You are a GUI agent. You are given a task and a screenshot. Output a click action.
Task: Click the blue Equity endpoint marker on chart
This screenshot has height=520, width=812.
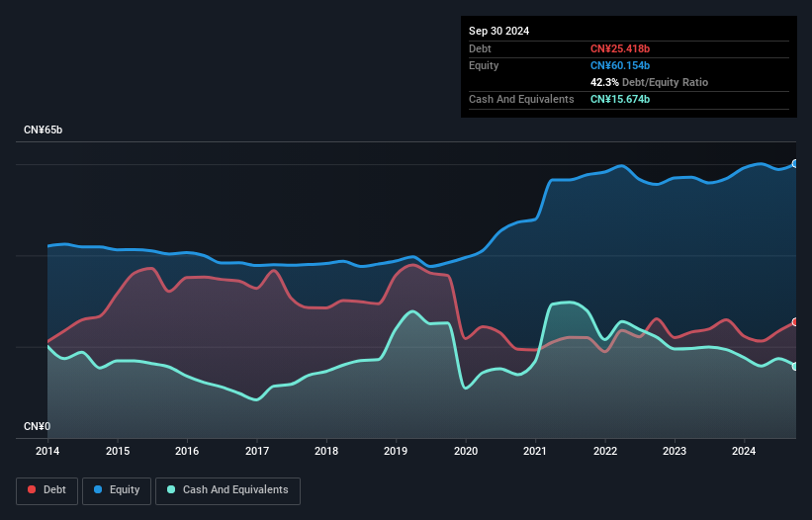click(x=795, y=164)
